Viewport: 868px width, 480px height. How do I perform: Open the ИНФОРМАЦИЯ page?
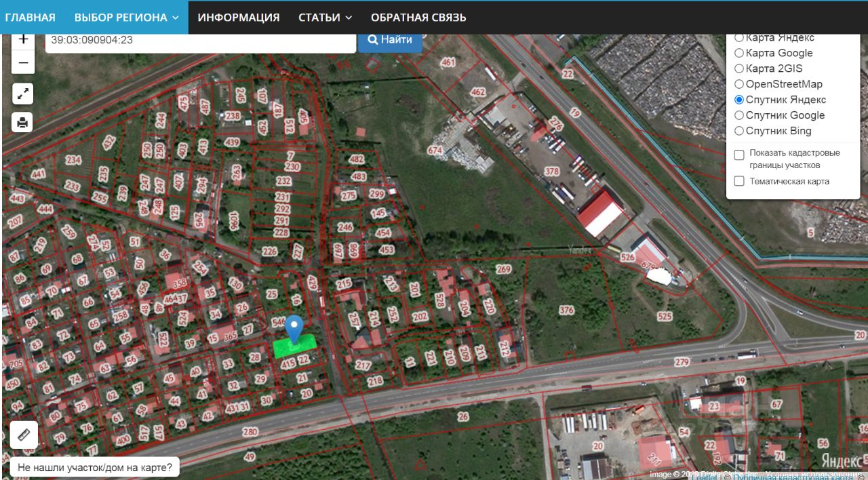pyautogui.click(x=239, y=17)
